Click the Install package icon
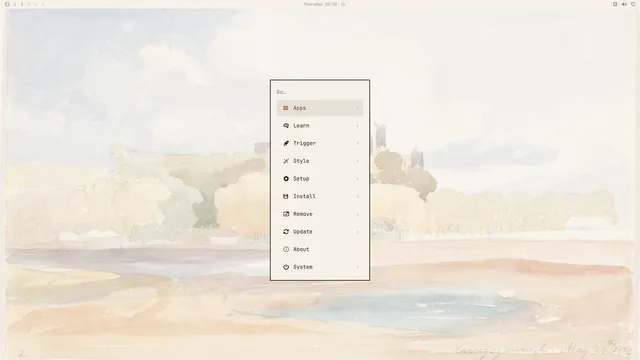 tap(286, 196)
